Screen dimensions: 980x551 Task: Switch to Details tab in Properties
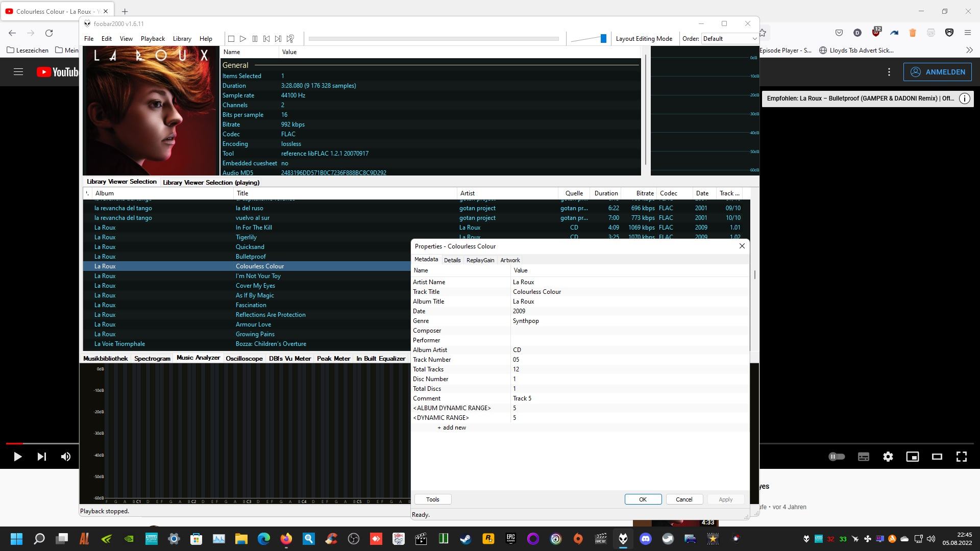click(452, 260)
